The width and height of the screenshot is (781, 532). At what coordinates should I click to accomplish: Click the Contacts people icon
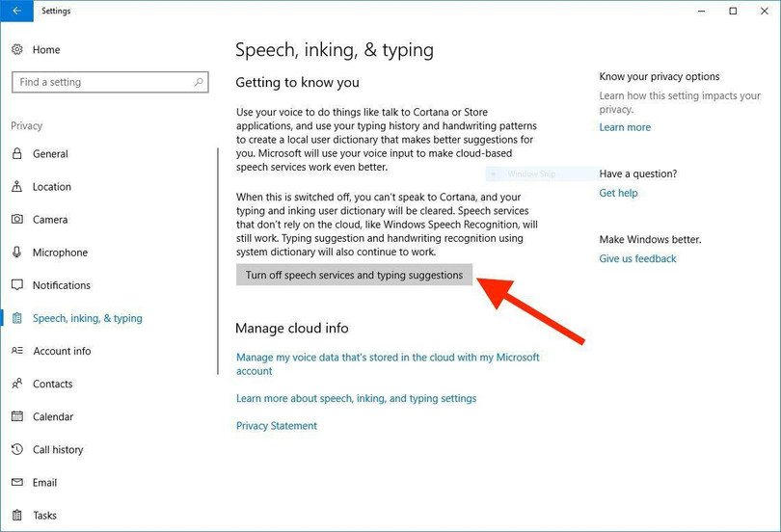coord(17,384)
